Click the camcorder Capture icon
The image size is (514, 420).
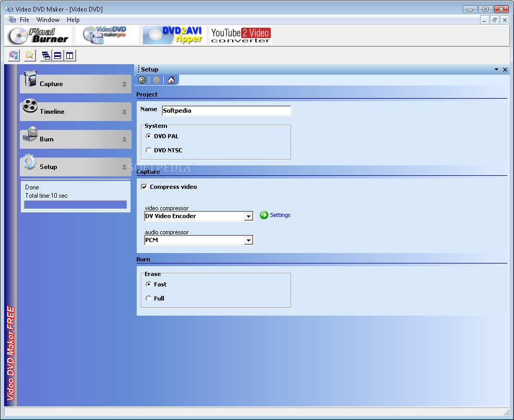click(x=30, y=79)
